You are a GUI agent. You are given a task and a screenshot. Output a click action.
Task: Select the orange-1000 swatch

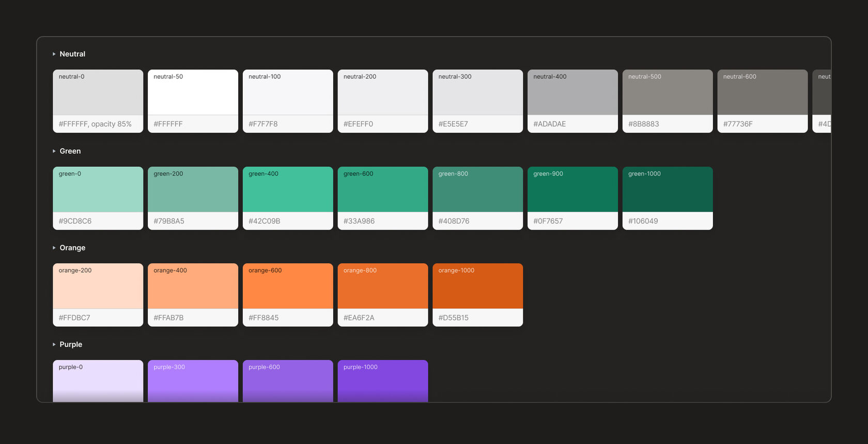point(477,286)
